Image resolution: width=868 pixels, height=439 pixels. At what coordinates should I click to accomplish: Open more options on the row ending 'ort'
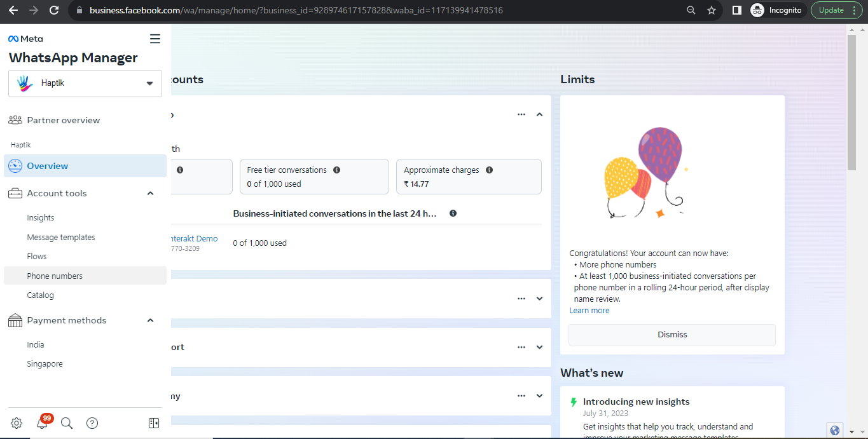[x=521, y=348]
